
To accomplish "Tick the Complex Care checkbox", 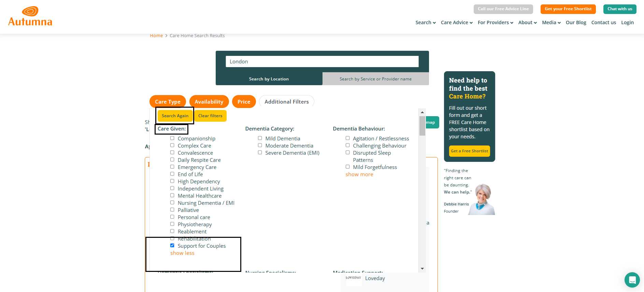I will [172, 145].
